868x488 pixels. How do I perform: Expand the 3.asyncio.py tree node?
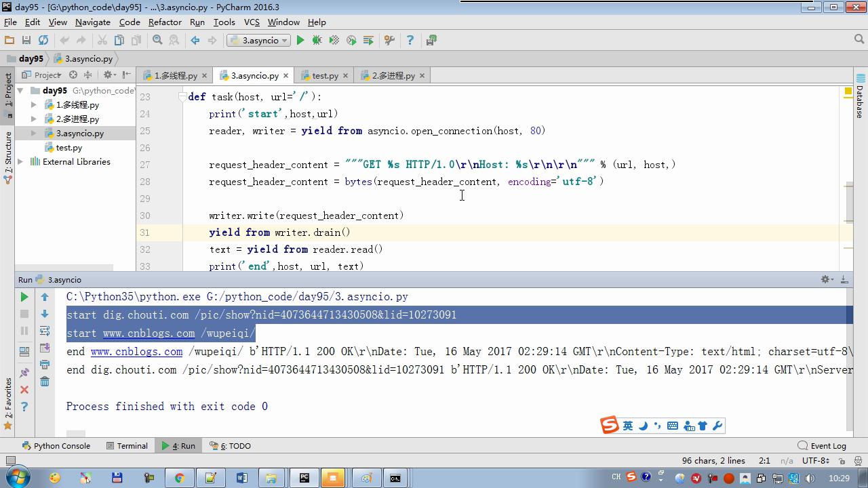click(x=34, y=133)
